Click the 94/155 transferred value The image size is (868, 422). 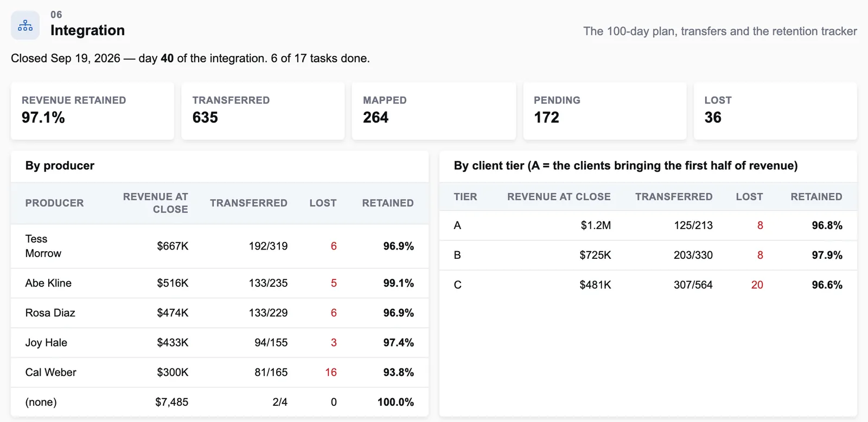point(271,343)
